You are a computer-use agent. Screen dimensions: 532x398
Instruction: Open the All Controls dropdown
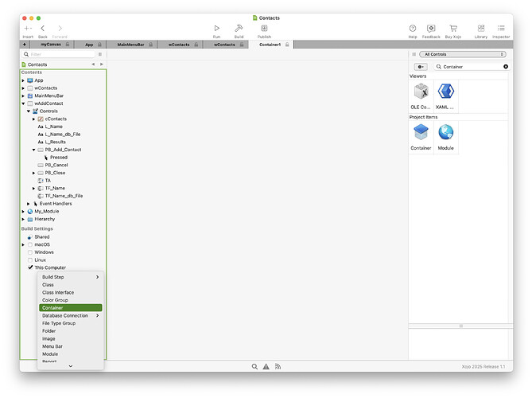(x=464, y=54)
